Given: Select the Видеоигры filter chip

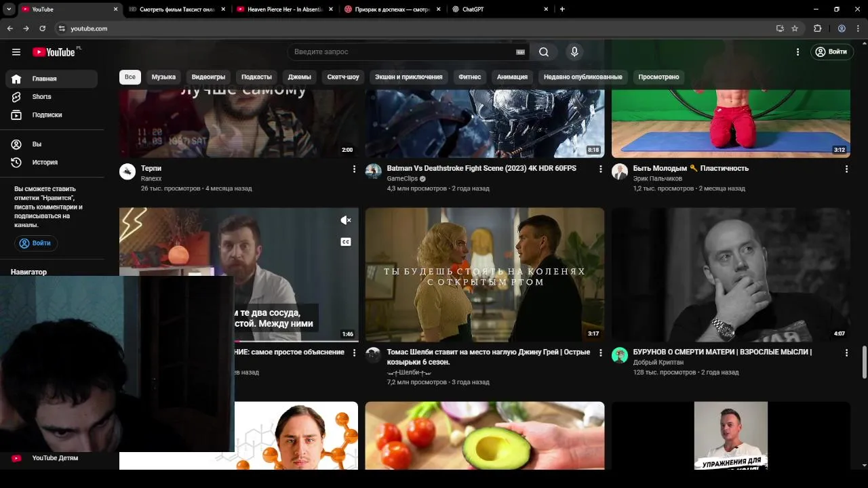Looking at the screenshot, I should pos(208,77).
